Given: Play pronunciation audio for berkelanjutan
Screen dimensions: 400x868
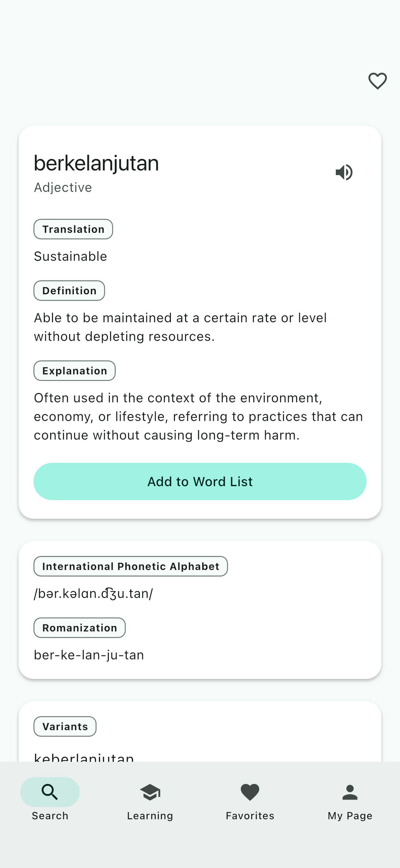Looking at the screenshot, I should 344,172.
